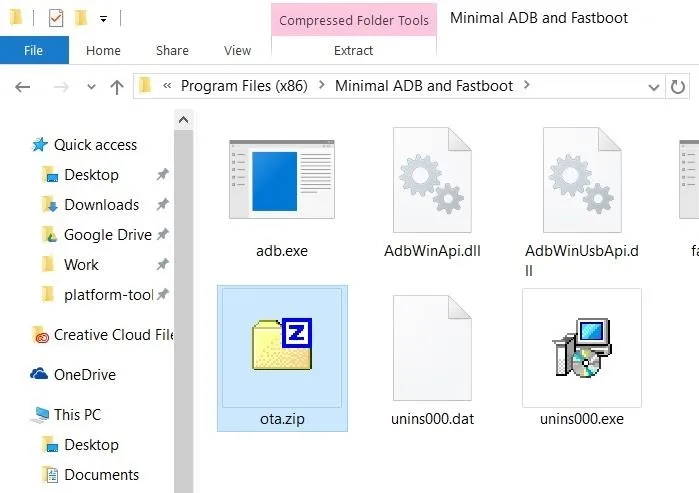Unpin Desktop from Quick access
The width and height of the screenshot is (699, 493).
162,174
